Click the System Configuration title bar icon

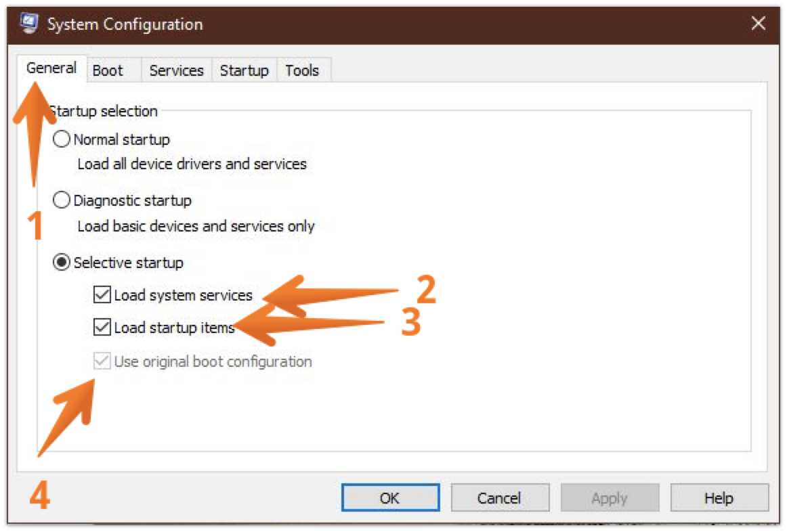[x=29, y=24]
